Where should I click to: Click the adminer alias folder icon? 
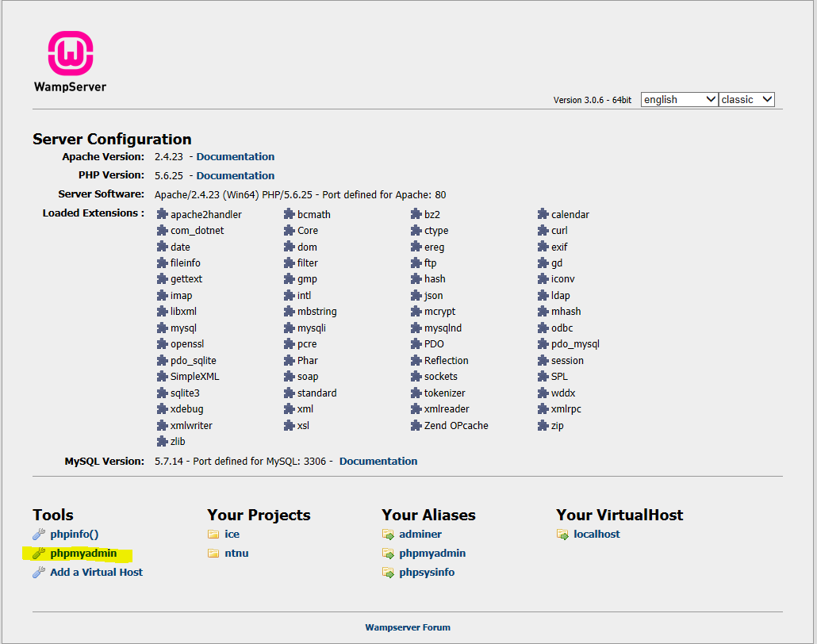pyautogui.click(x=388, y=534)
